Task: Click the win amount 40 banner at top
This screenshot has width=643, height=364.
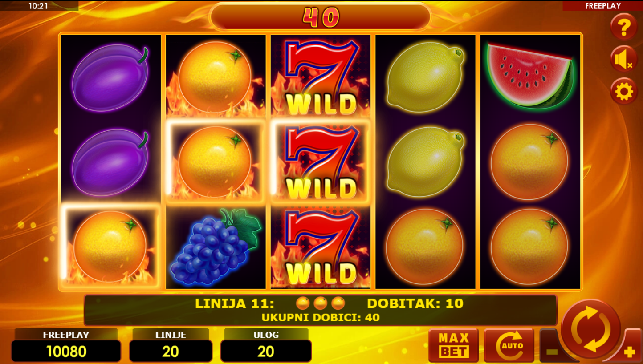Action: tap(321, 17)
